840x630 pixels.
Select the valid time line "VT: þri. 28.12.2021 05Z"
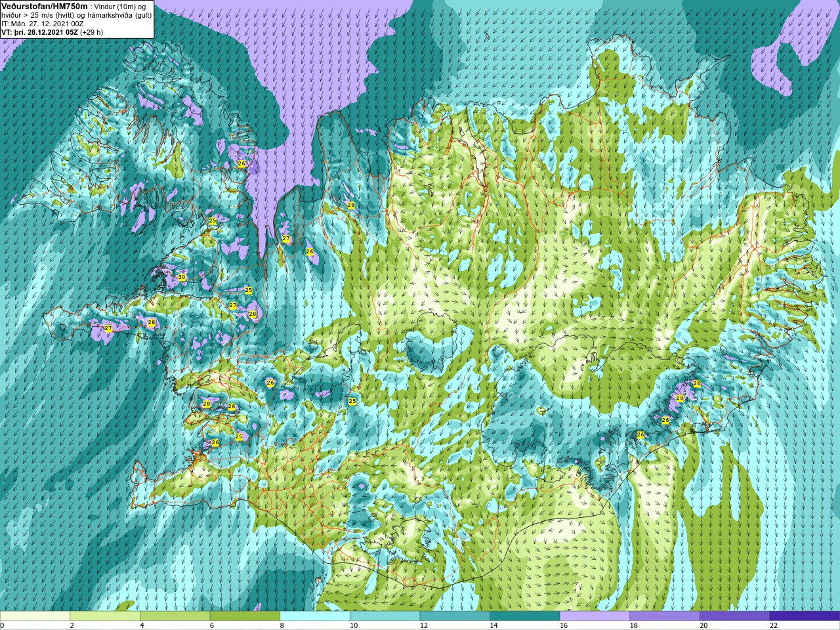pos(38,32)
